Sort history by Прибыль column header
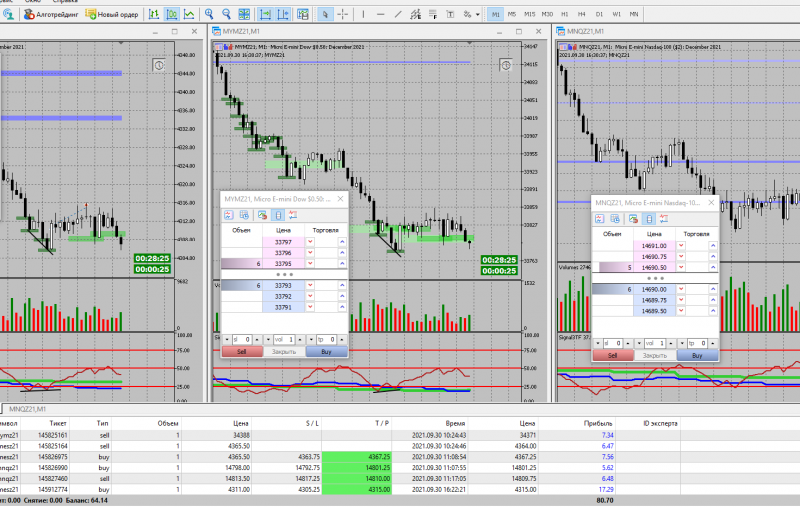 (x=597, y=423)
